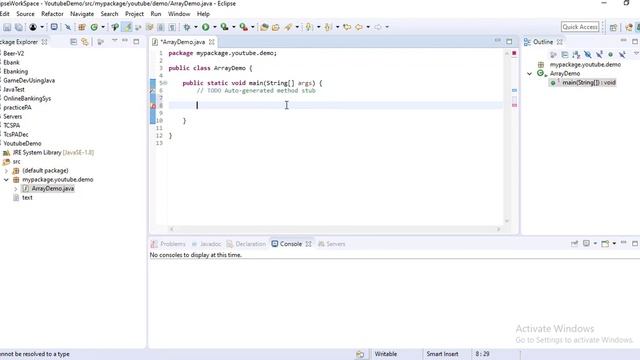Run the program with green Run button
640x360 pixels.
pos(206,27)
